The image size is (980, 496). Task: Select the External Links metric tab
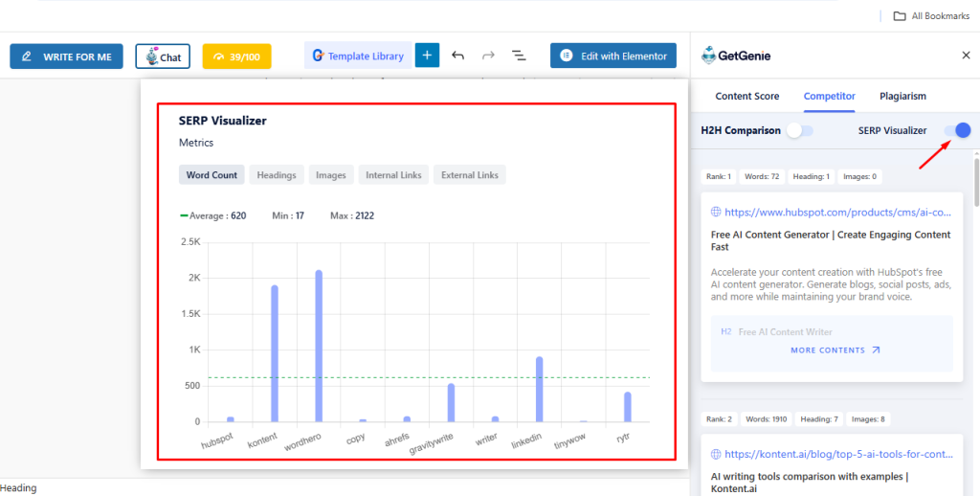pyautogui.click(x=469, y=175)
